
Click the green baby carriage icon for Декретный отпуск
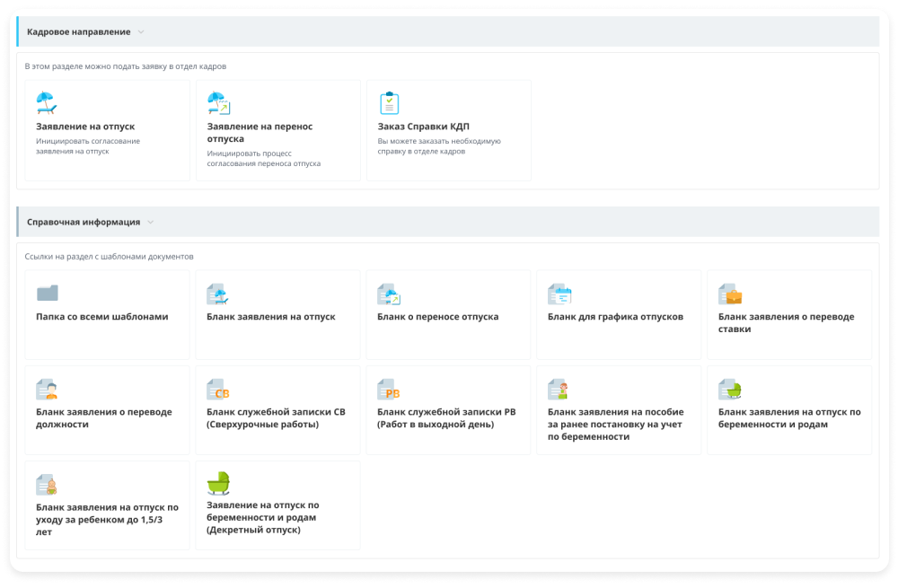218,484
